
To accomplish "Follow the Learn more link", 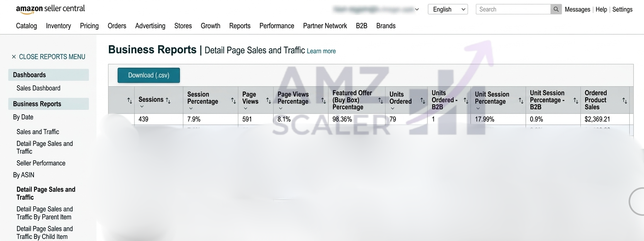I will pyautogui.click(x=321, y=51).
